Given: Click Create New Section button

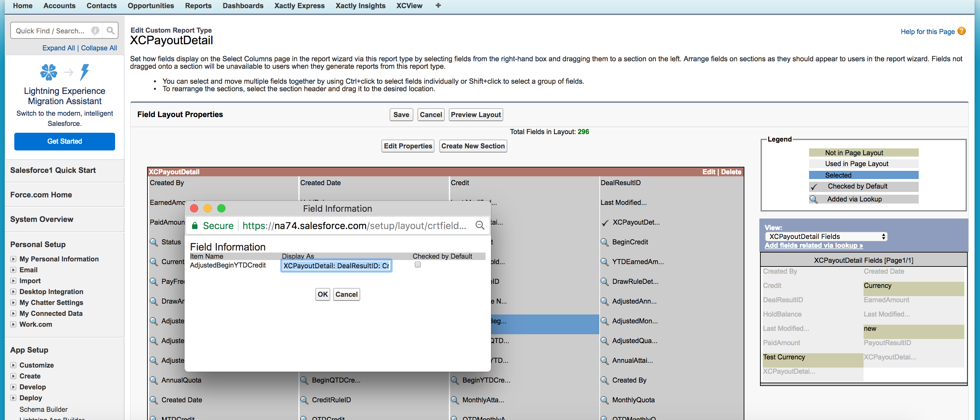Looking at the screenshot, I should click(x=473, y=146).
